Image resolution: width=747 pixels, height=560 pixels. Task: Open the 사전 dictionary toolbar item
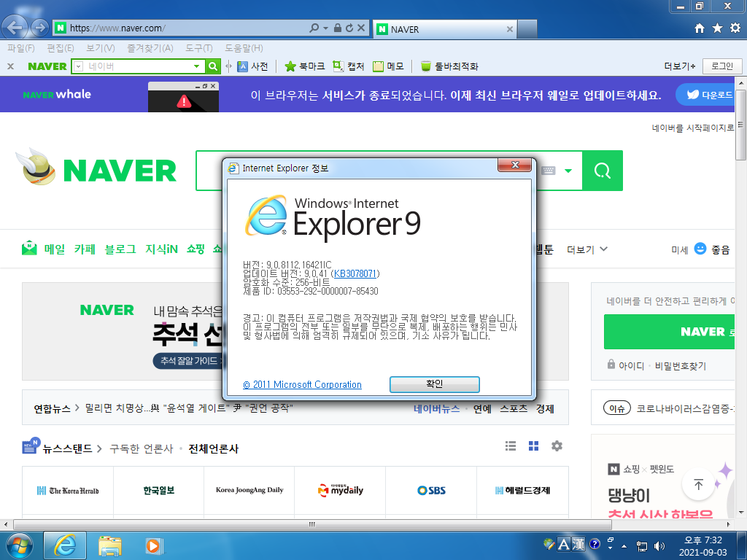pyautogui.click(x=253, y=66)
